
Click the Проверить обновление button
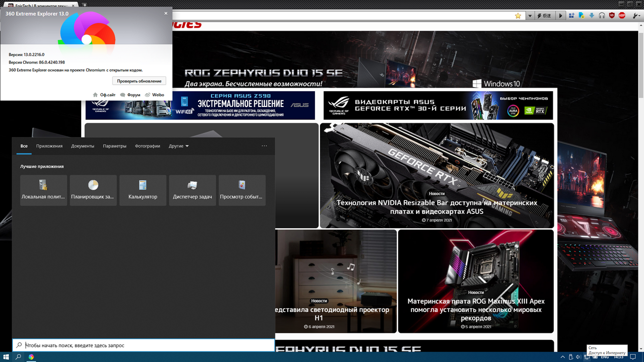point(139,81)
